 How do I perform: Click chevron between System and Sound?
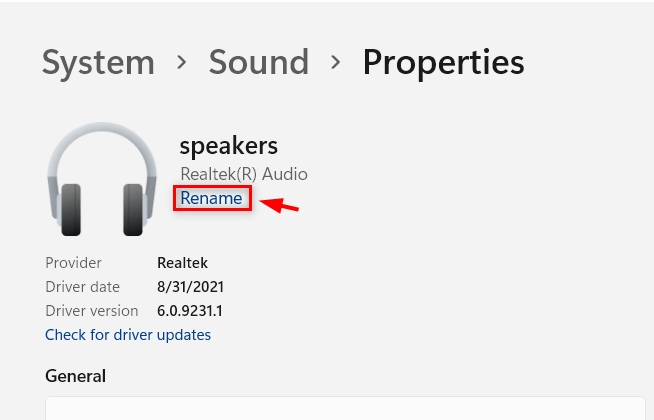[x=182, y=63]
